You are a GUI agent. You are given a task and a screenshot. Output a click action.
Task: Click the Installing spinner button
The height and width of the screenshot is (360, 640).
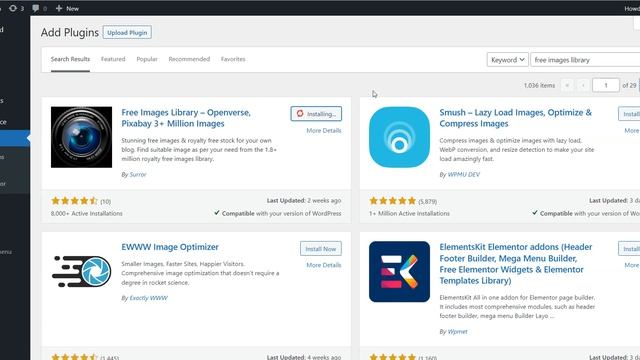click(x=316, y=114)
